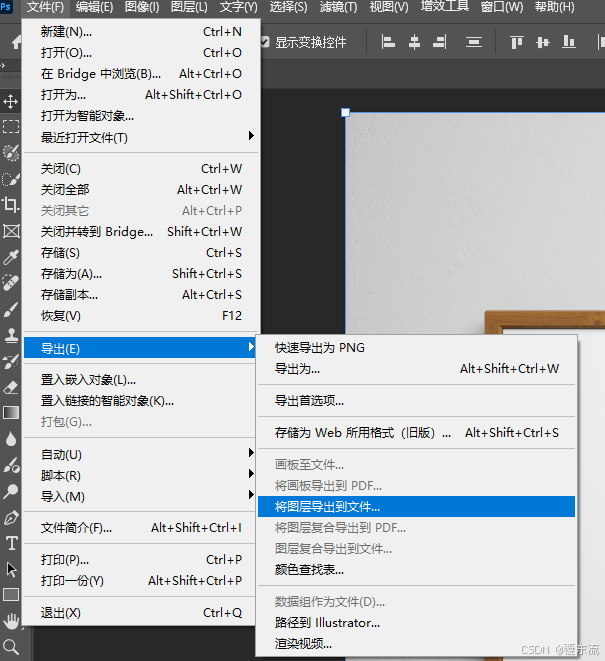Select the Clone Stamp tool
This screenshot has height=661, width=605.
(x=11, y=336)
